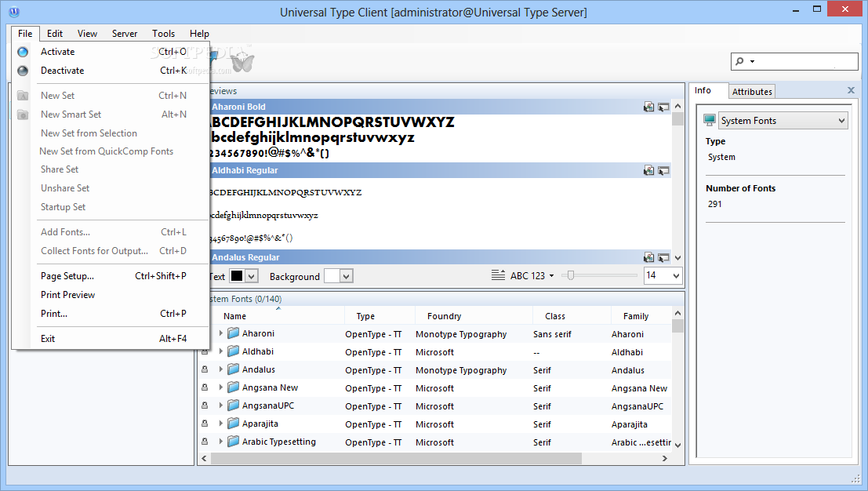Click the font list horizontal scrollbar right arrow
Viewport: 868px width, 491px height.
click(x=665, y=458)
